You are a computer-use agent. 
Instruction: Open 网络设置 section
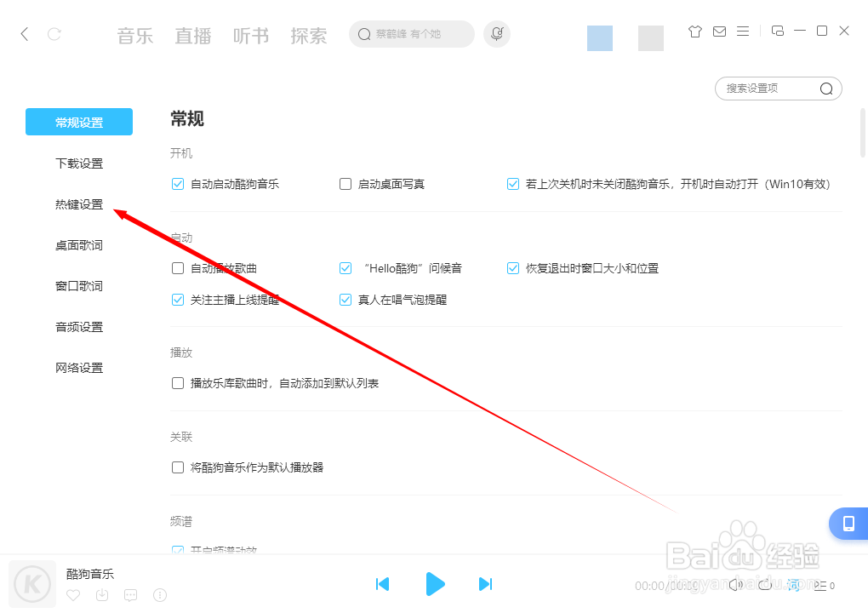tap(79, 369)
